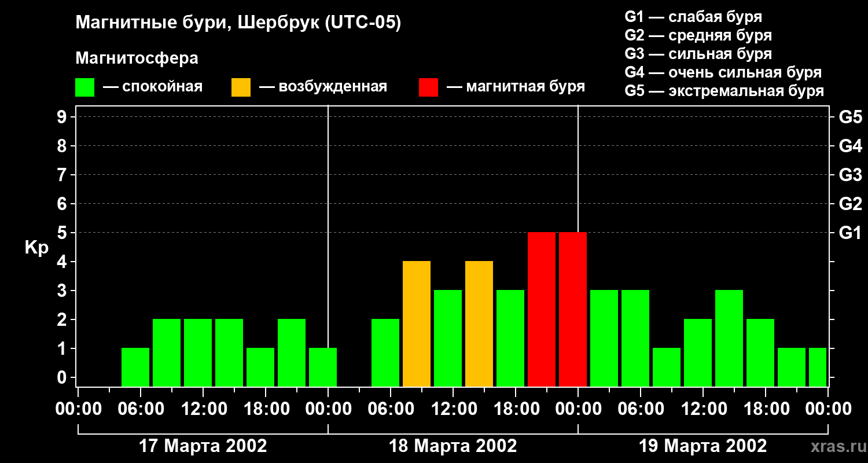Click 'G1 — слабая буря' legend line

pos(693,17)
